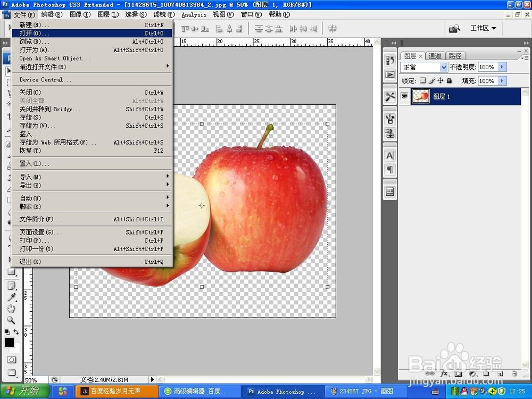Open the opacity 不透明度 slider arrow
Screen dimensions: 532x399
[502, 67]
